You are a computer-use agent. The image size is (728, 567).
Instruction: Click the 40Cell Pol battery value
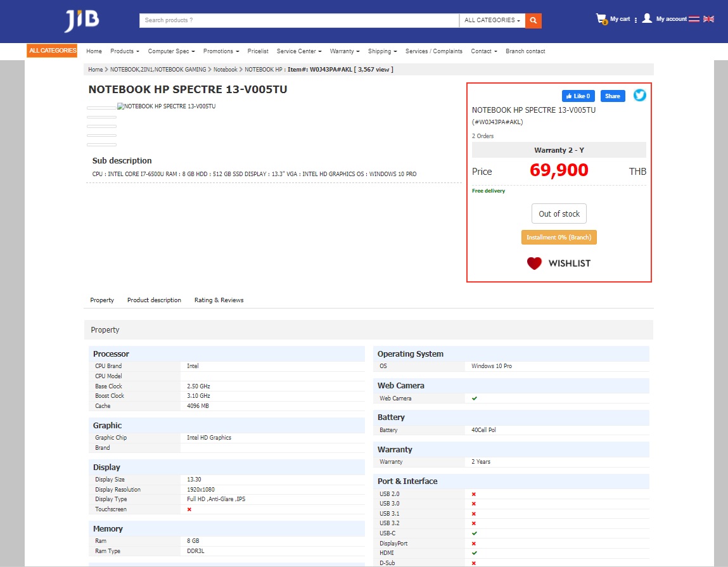click(483, 430)
